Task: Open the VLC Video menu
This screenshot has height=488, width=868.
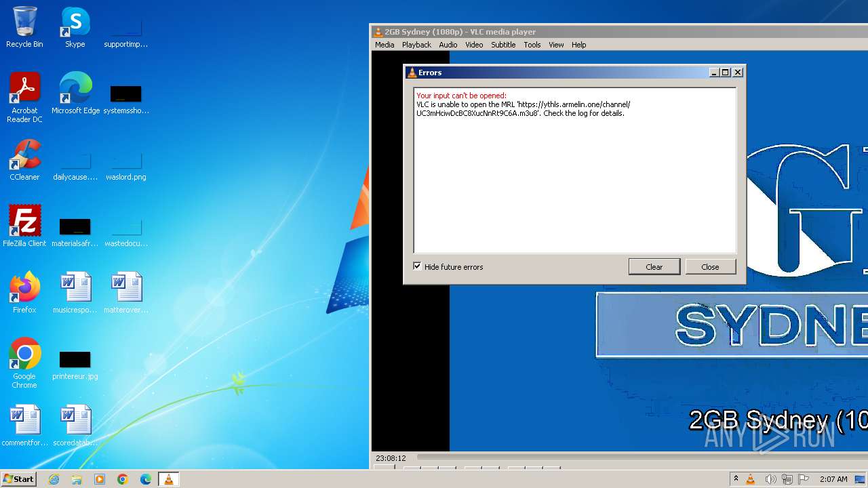Action: coord(474,45)
